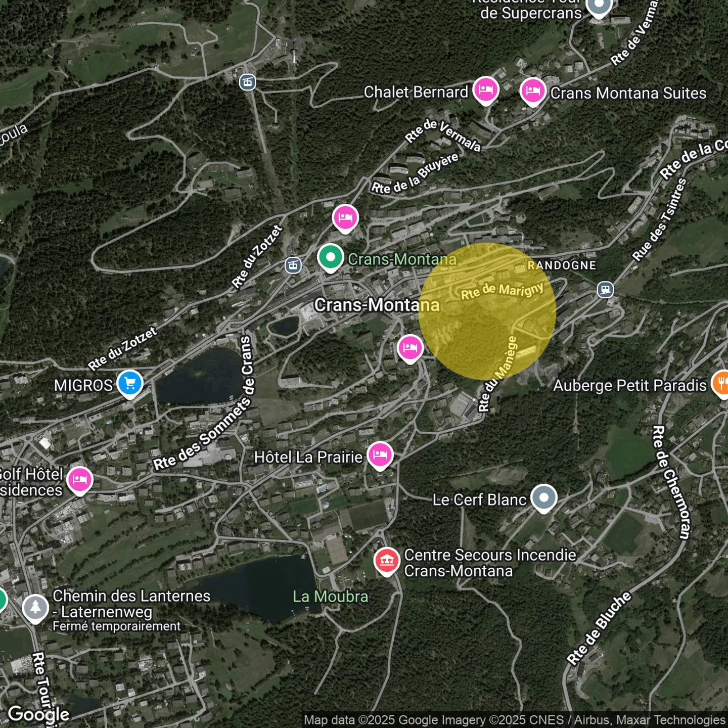Click the Centre Secours Incendie red marker
Viewport: 728px width, 728px height.
387,561
